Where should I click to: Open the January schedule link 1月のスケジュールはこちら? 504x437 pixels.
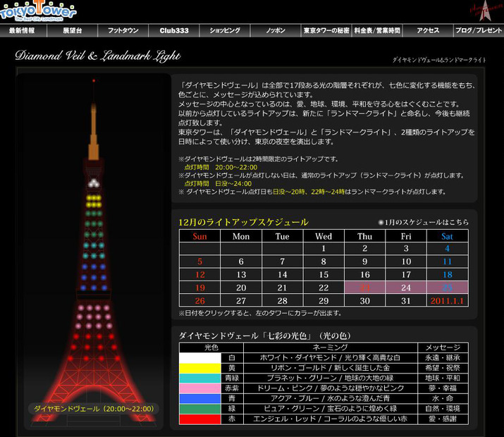424,222
